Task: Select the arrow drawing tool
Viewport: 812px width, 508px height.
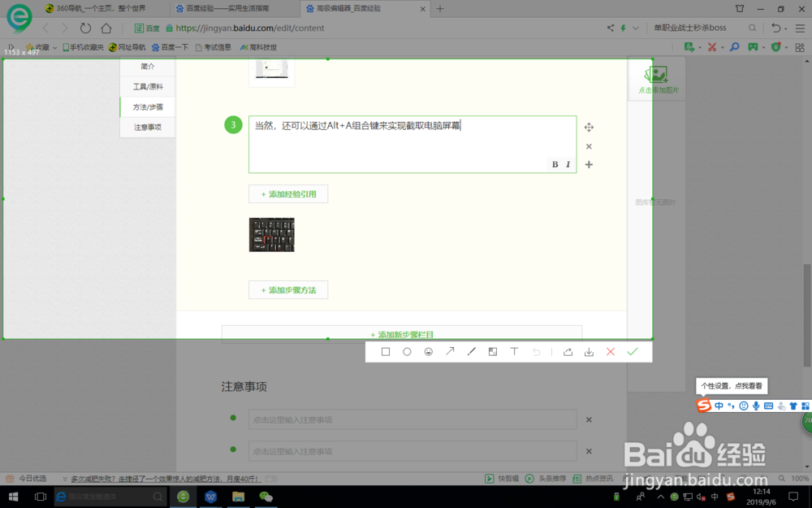Action: coord(450,351)
